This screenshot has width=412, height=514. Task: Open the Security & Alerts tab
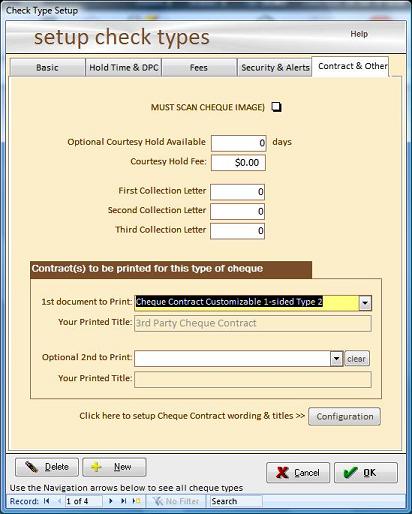tap(275, 68)
